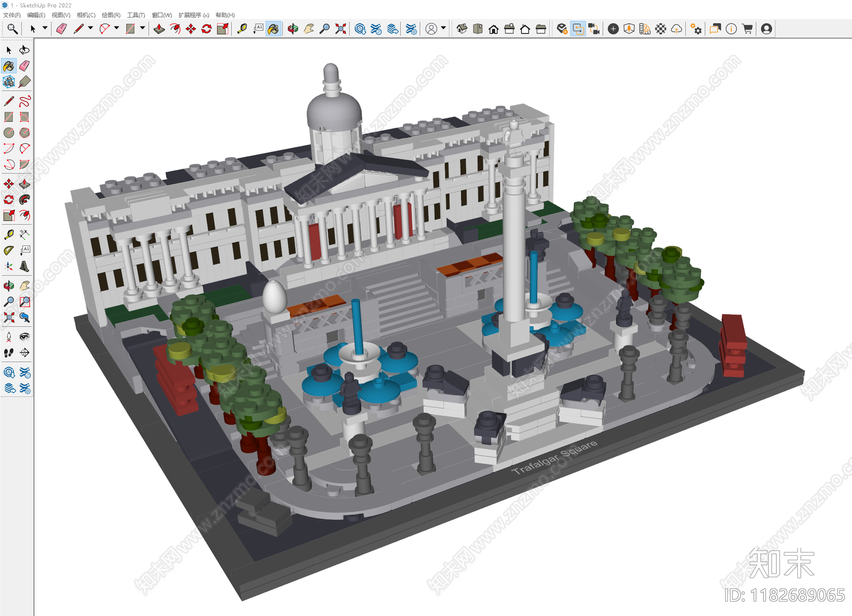
Task: Open the Arc tool dropdown arrow
Action: (x=117, y=28)
